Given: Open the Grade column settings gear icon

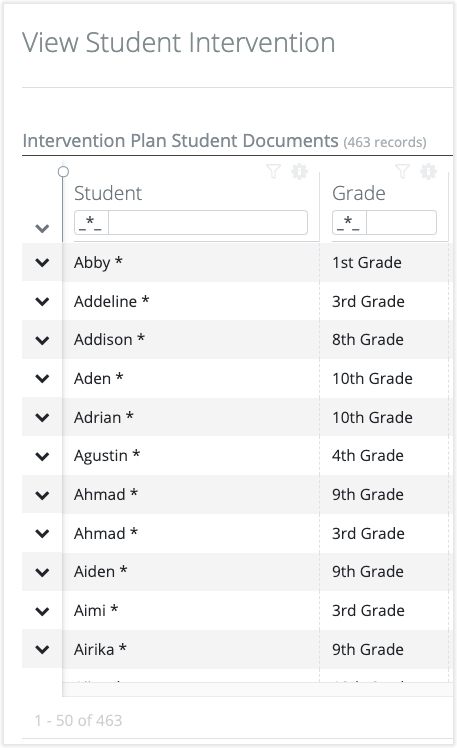Looking at the screenshot, I should click(x=428, y=171).
